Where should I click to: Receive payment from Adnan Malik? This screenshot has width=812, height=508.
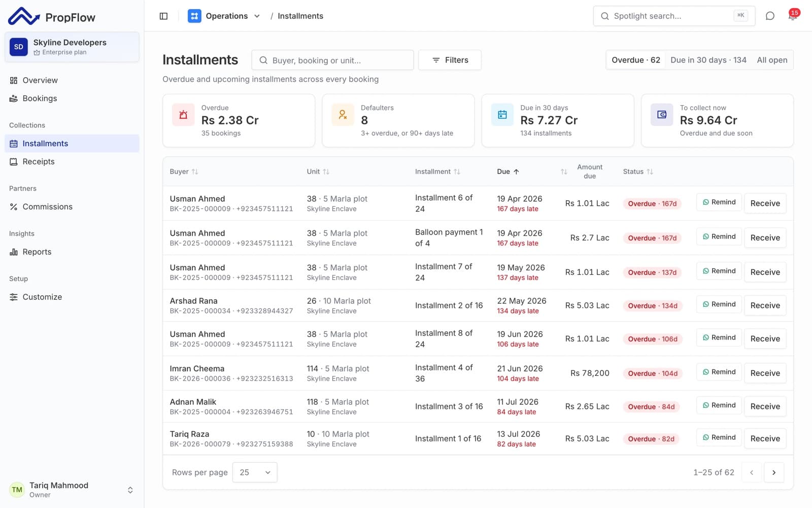[765, 406]
